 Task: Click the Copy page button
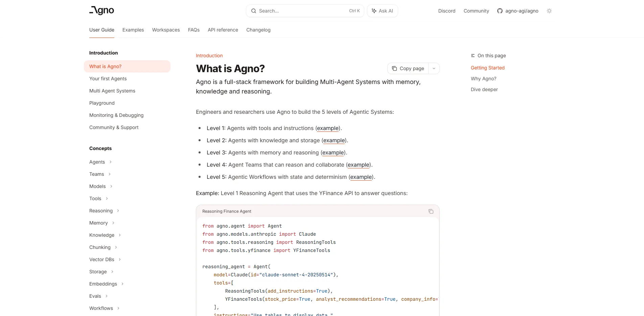408,68
